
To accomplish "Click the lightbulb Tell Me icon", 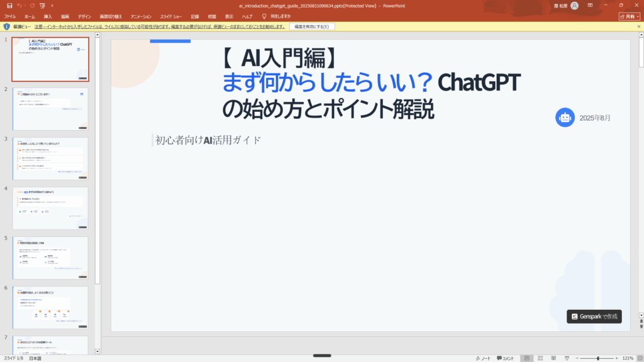I will (x=264, y=17).
